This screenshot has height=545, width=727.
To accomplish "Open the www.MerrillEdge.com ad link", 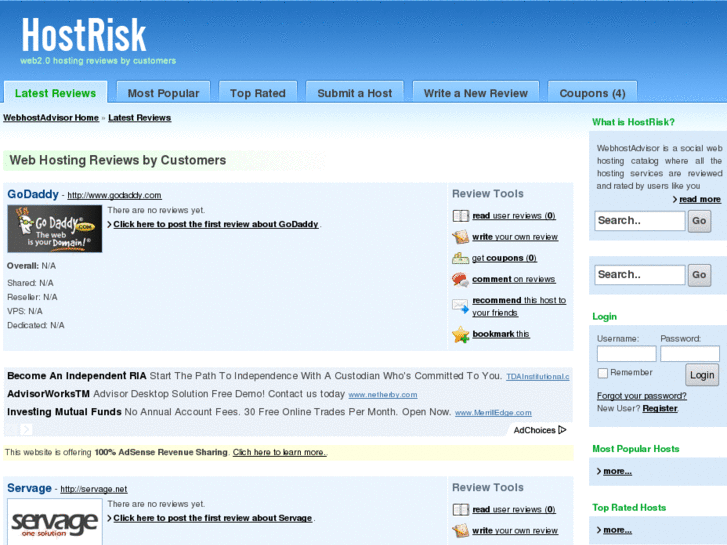I will [493, 413].
